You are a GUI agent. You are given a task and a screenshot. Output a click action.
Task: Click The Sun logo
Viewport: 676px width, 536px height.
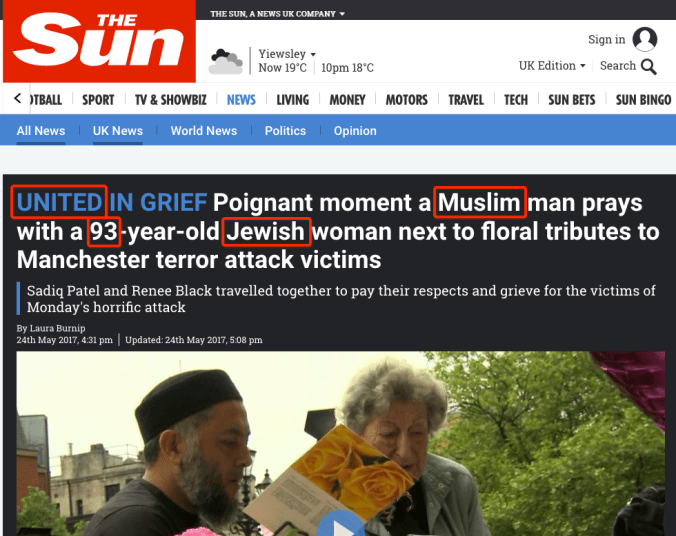pyautogui.click(x=99, y=41)
